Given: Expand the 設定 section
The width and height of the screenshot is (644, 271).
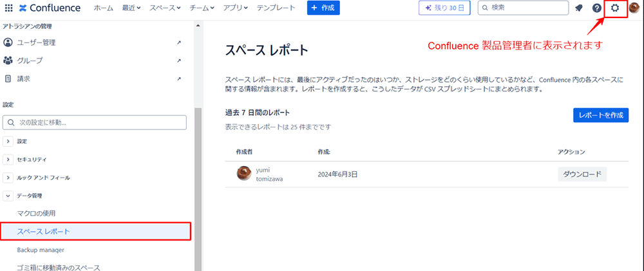Looking at the screenshot, I should 8,141.
